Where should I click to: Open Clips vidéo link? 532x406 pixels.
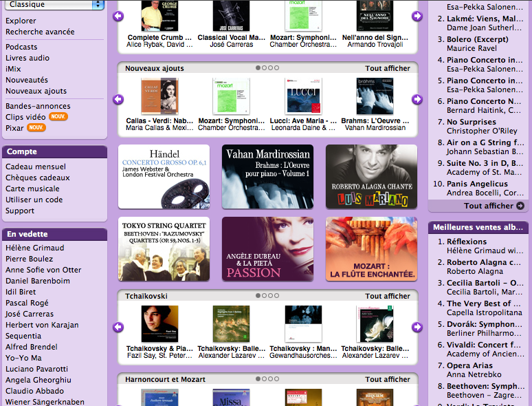click(x=25, y=117)
